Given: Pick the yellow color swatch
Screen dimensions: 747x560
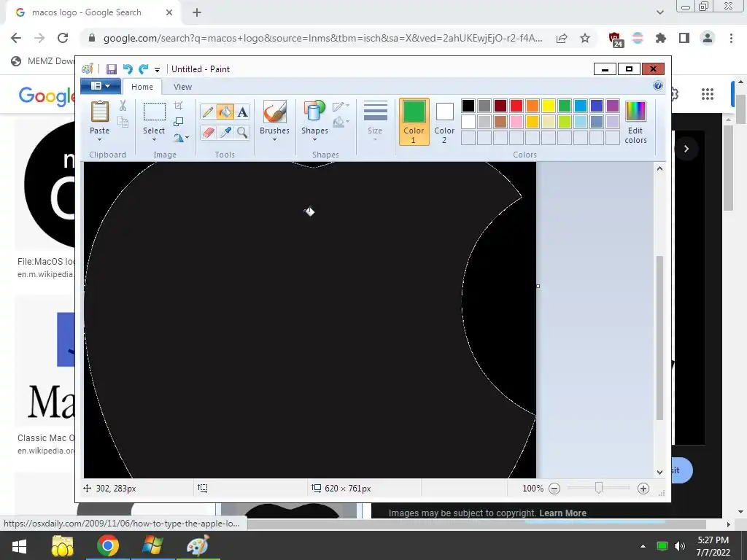Looking at the screenshot, I should pos(549,106).
